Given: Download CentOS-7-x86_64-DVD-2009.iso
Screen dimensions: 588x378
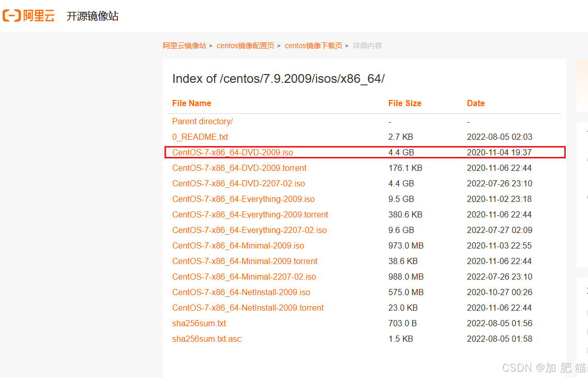Looking at the screenshot, I should [x=233, y=152].
